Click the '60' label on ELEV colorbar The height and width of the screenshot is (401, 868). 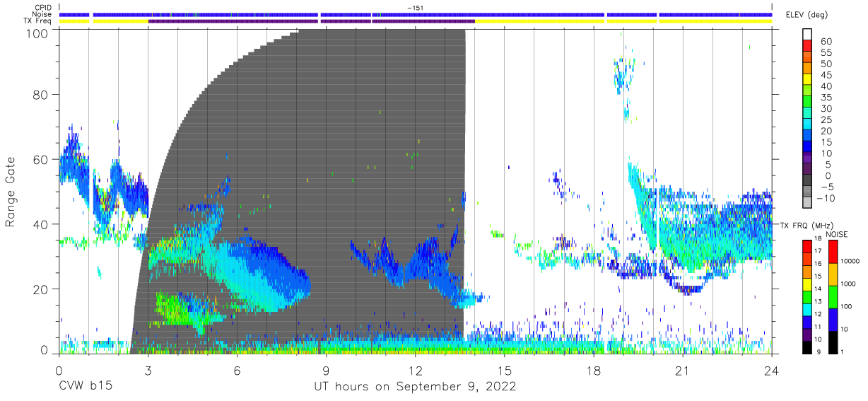coord(826,42)
